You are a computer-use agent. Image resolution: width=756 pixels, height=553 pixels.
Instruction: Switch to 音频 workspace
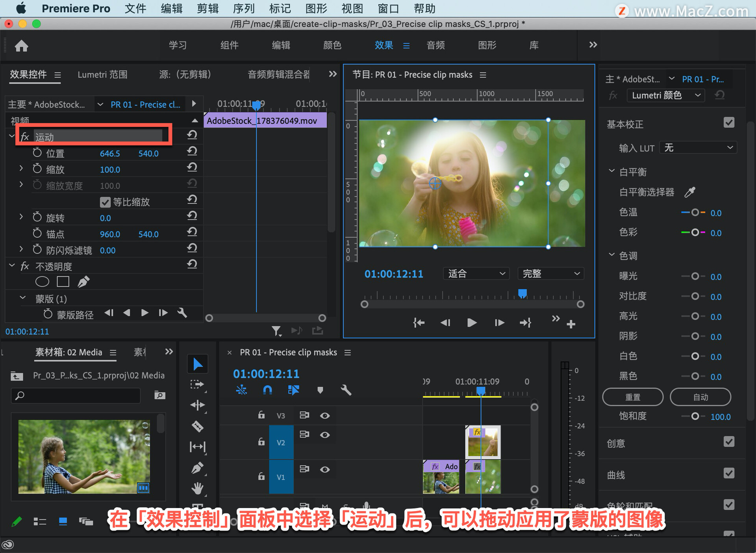click(x=435, y=45)
